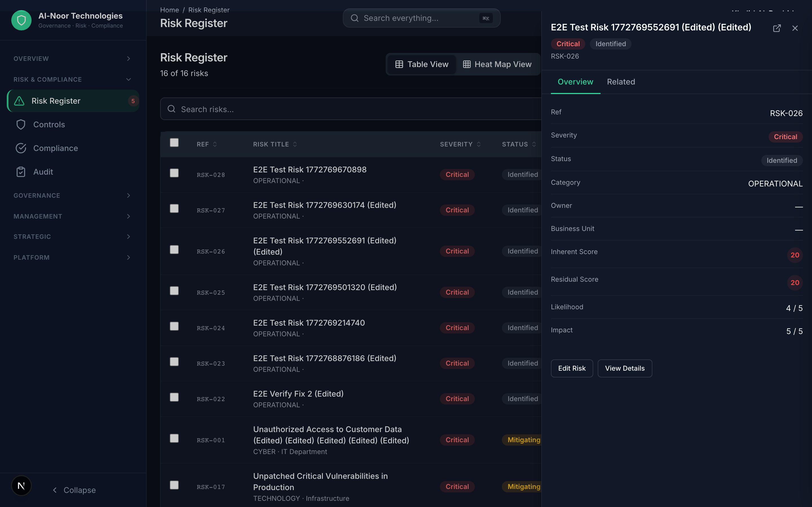Viewport: 812px width, 507px height.
Task: Open risk in new window icon
Action: coord(776,28)
